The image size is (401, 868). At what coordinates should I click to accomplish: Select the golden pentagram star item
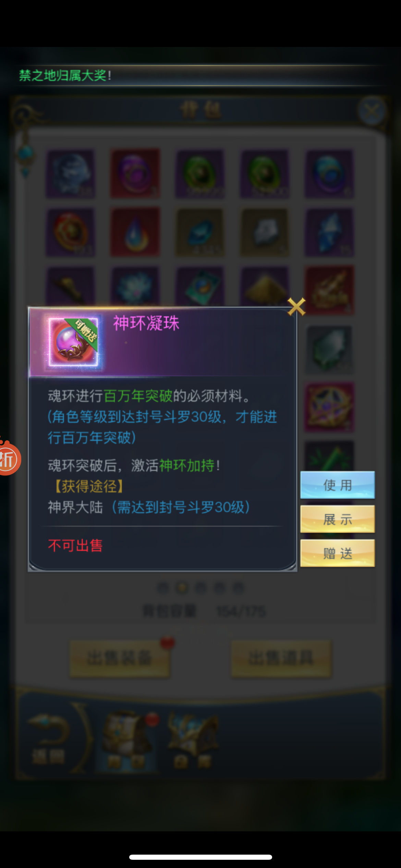[x=329, y=407]
